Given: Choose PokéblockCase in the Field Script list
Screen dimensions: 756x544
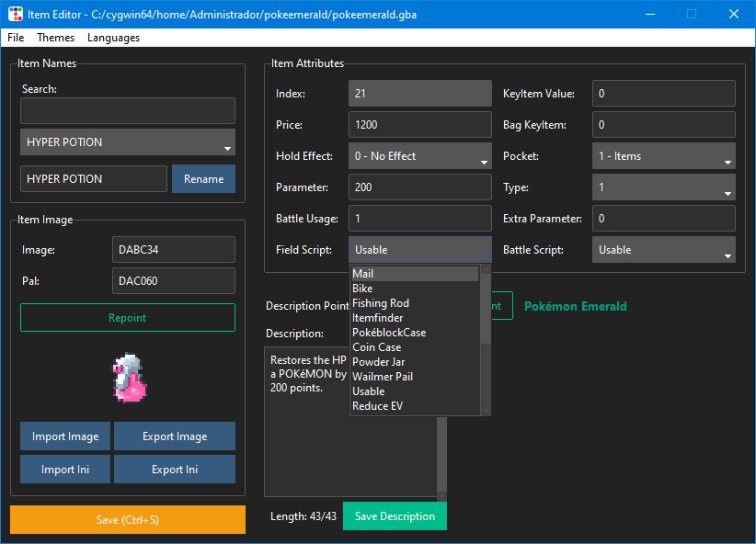Looking at the screenshot, I should pos(389,333).
